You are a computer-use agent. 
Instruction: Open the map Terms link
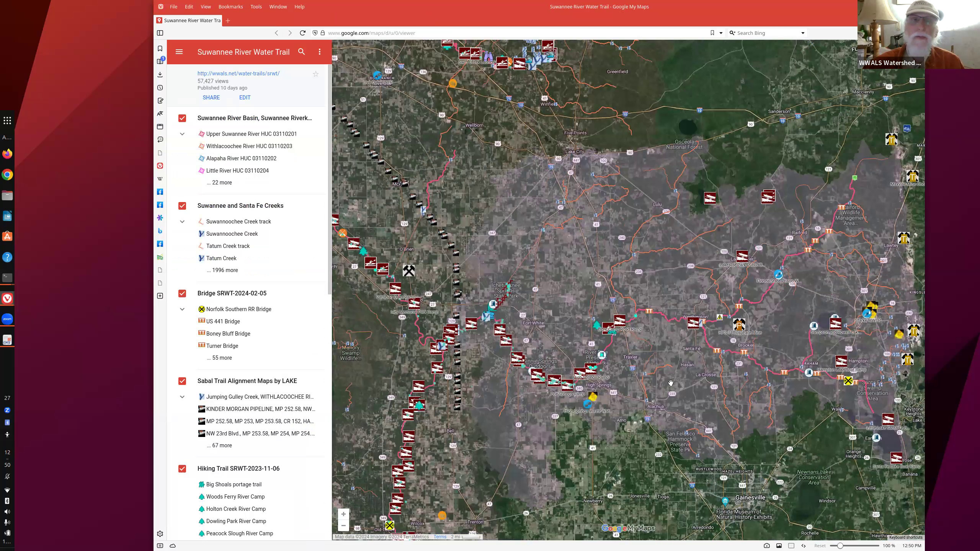pyautogui.click(x=440, y=537)
